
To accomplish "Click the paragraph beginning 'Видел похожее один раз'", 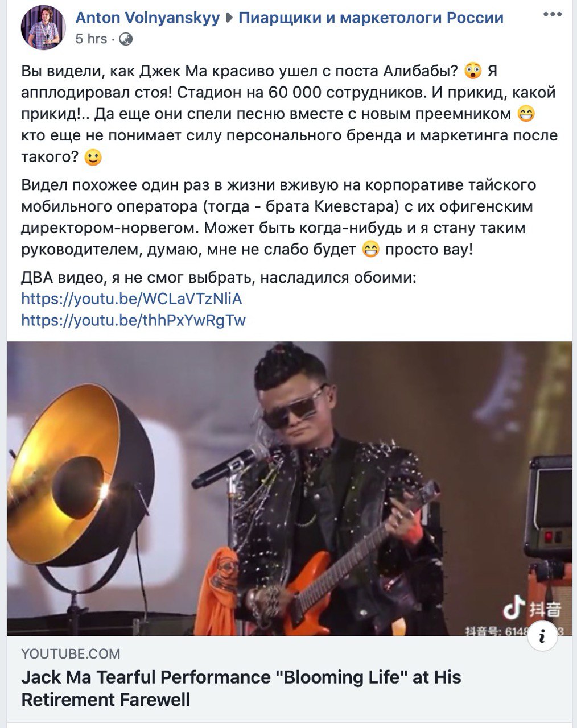I will (x=279, y=217).
